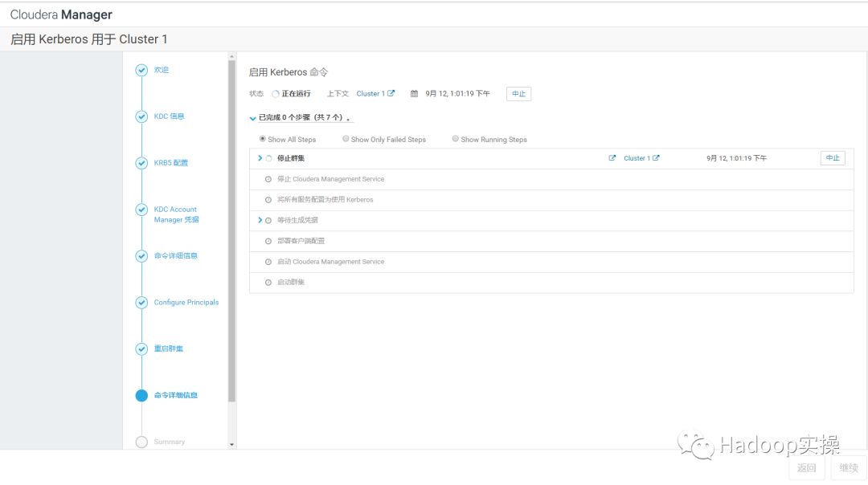Click the running spinner icon of 停止群集 step

(x=268, y=159)
